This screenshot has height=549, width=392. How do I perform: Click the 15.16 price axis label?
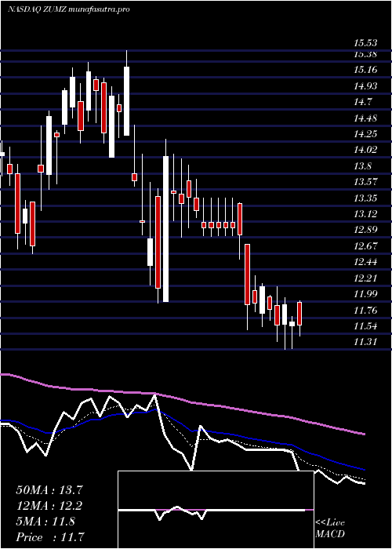[365, 70]
